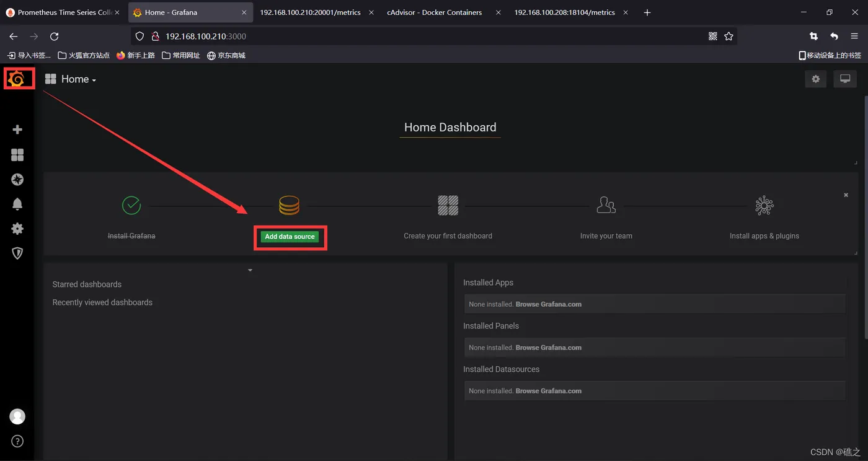Open the Help question mark icon
The image size is (868, 461).
coord(17,442)
